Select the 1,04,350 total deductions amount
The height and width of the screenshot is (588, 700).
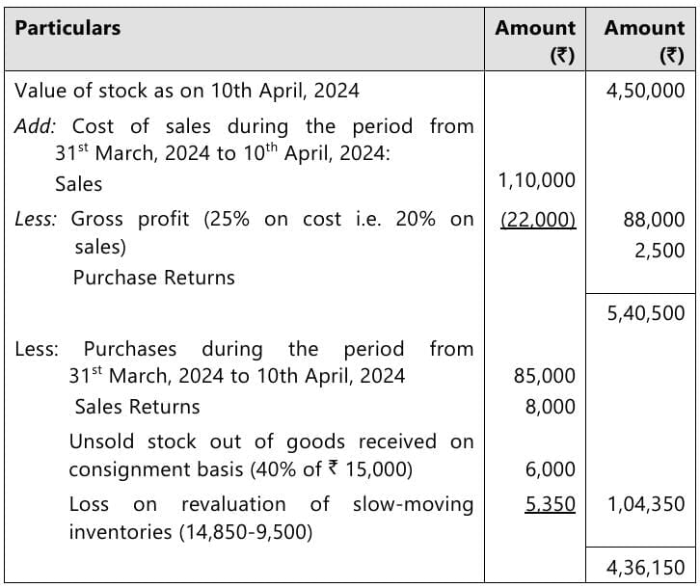point(646,503)
